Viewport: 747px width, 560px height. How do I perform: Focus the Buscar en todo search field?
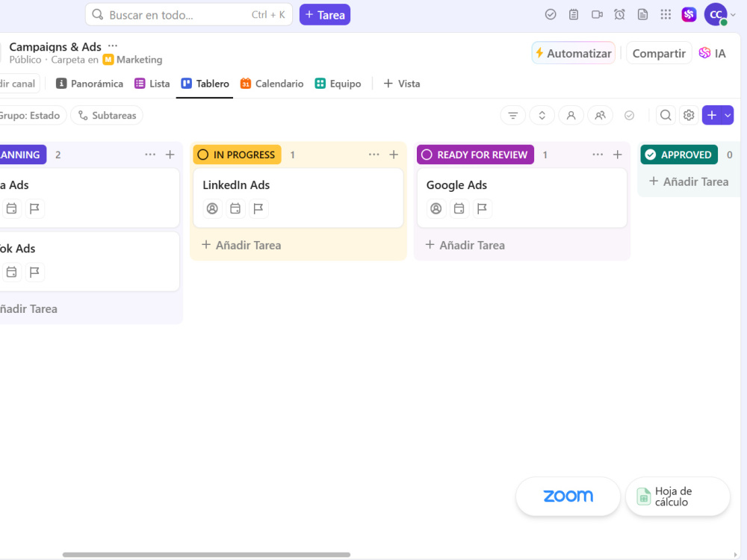(189, 15)
